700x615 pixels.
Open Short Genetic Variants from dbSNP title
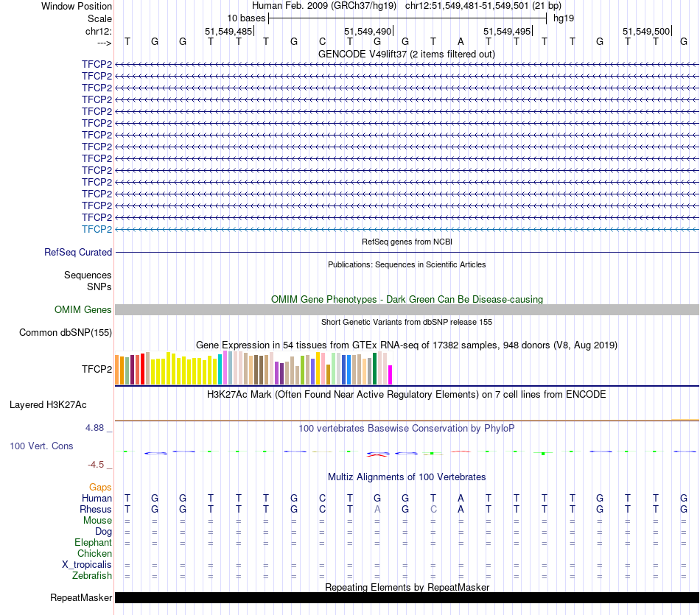[407, 322]
